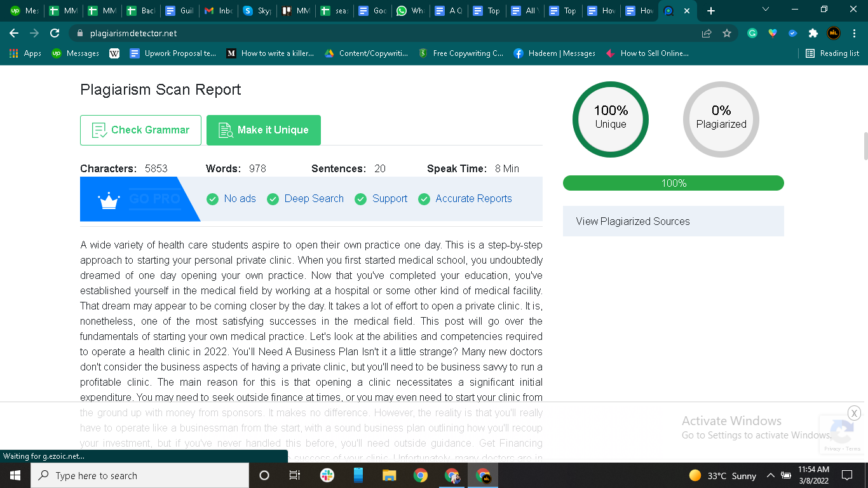Viewport: 868px width, 488px height.
Task: Open the Reading list panel
Action: 832,53
